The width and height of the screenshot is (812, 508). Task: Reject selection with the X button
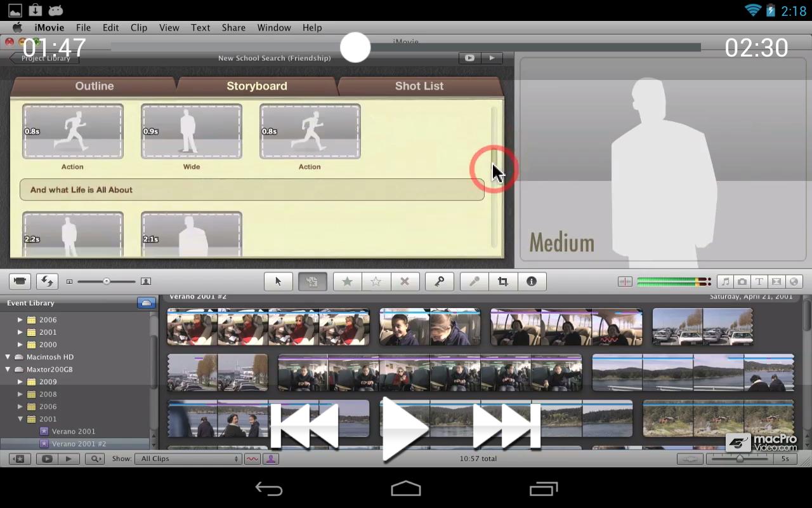405,281
